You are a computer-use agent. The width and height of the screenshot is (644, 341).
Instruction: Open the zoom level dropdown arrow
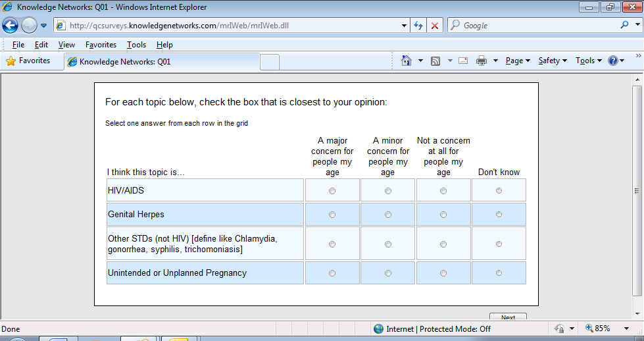tap(626, 328)
